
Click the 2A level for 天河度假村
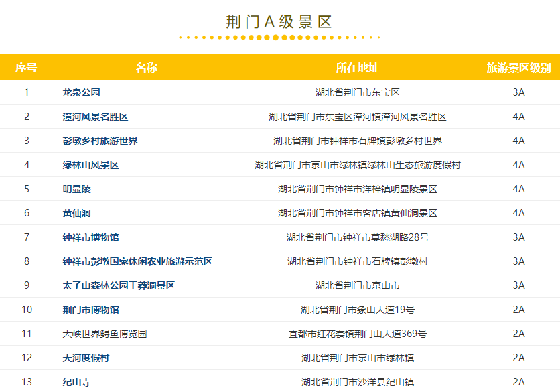pyautogui.click(x=518, y=358)
